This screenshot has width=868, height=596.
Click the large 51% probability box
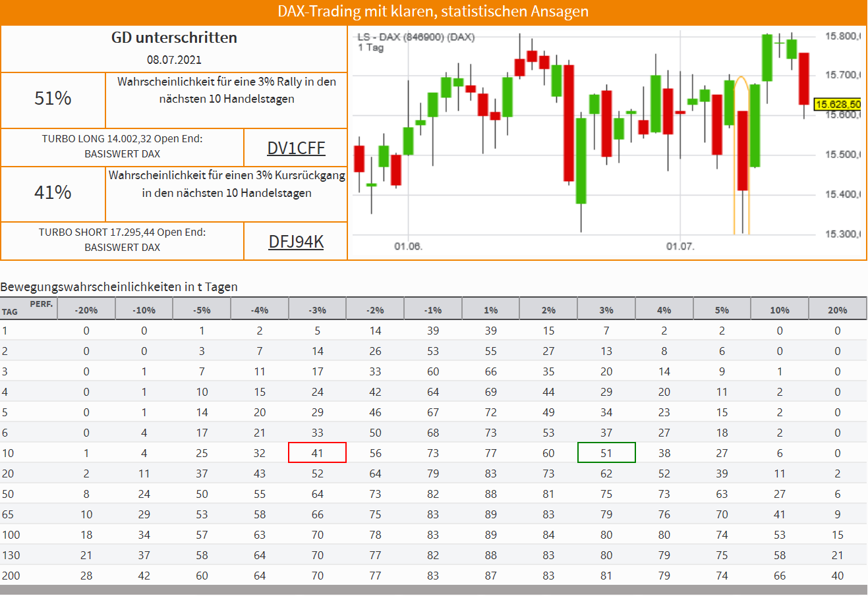[53, 99]
